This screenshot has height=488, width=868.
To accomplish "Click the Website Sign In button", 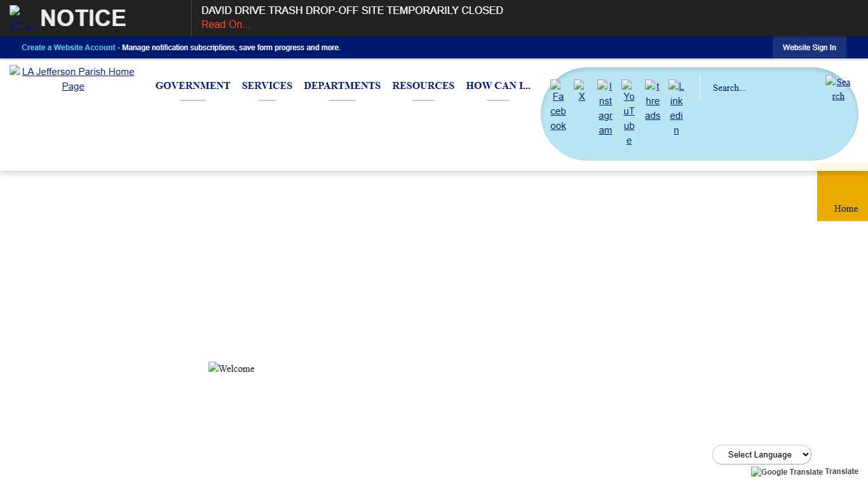I will click(809, 48).
